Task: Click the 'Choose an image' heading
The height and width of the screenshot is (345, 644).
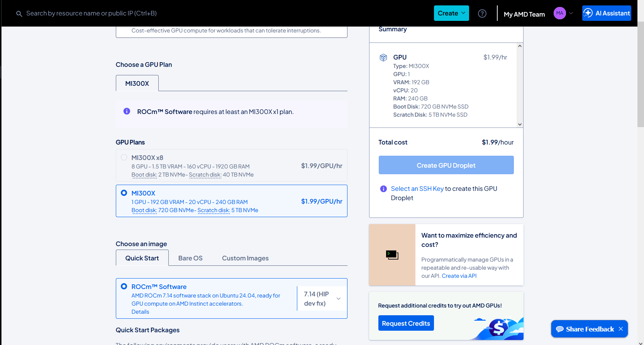Action: click(x=141, y=244)
